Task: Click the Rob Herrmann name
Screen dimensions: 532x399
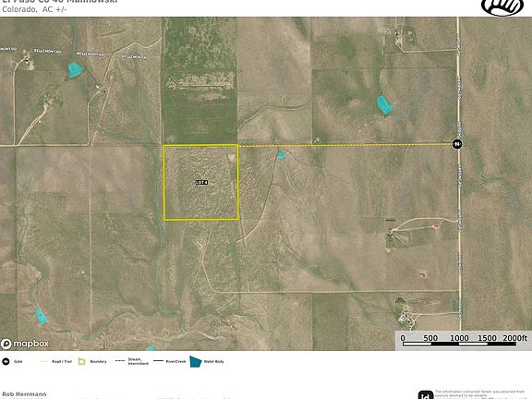Action: pyautogui.click(x=24, y=393)
